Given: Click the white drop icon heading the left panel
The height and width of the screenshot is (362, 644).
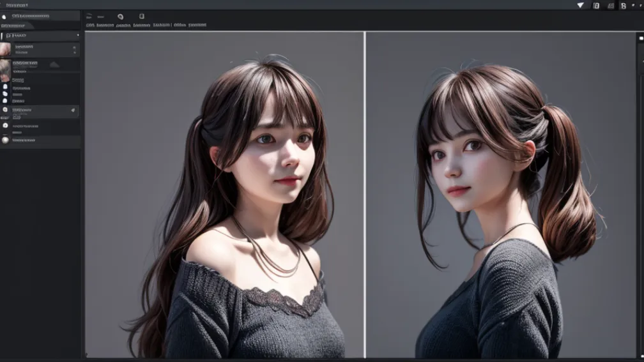Looking at the screenshot, I should coord(4,17).
